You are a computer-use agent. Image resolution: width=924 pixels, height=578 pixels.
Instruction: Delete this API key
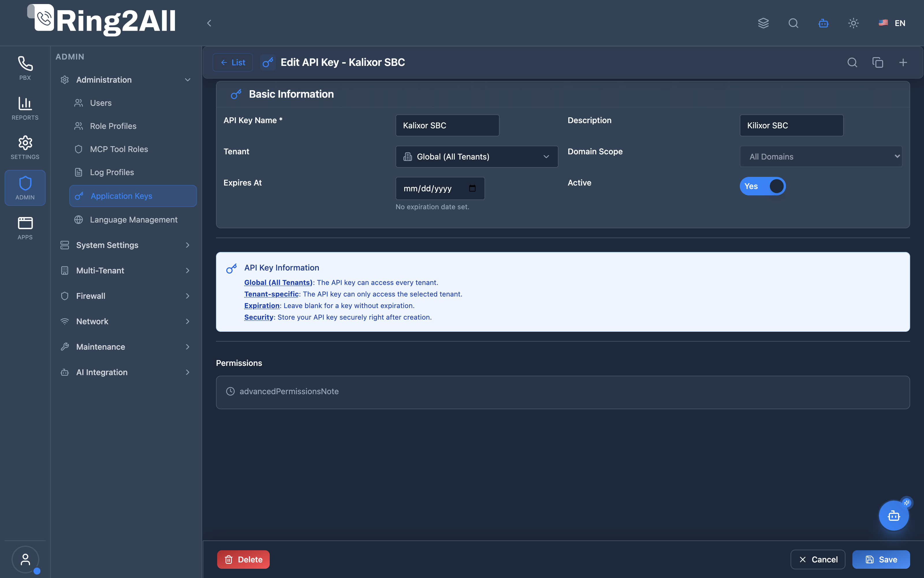pos(243,559)
